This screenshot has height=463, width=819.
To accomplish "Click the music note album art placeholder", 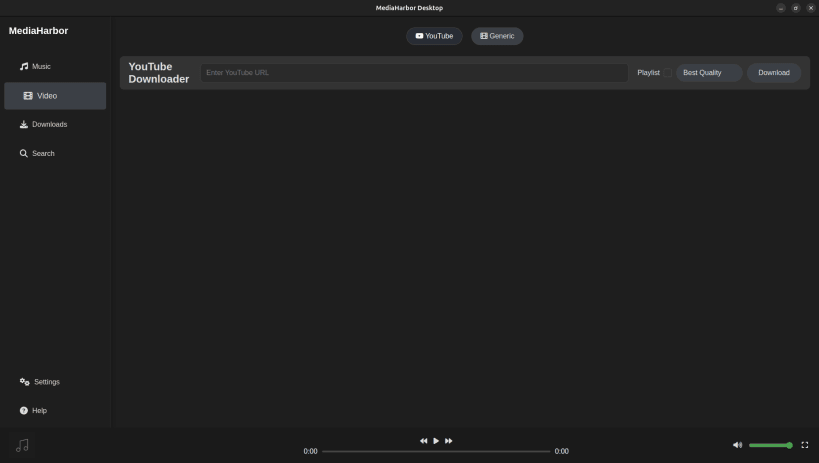I will pyautogui.click(x=22, y=445).
